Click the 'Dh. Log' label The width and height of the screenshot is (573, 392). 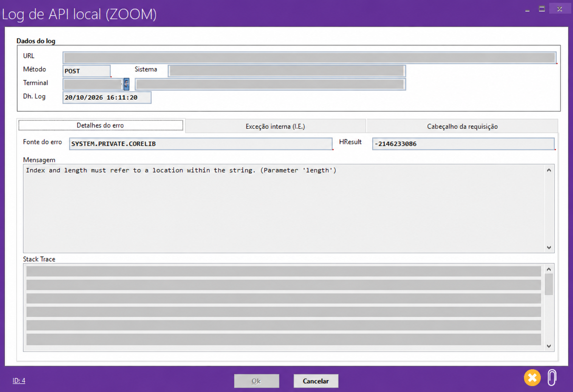34,96
